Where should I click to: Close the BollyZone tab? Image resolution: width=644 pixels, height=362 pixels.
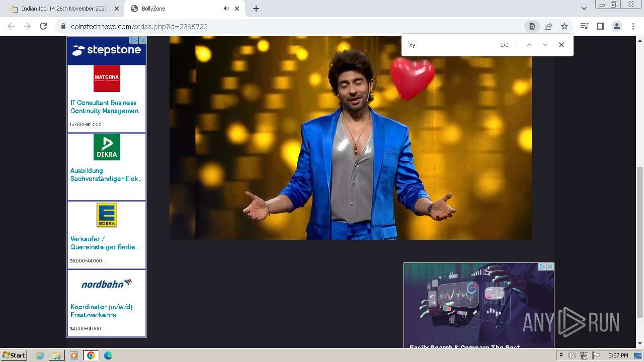pos(237,9)
